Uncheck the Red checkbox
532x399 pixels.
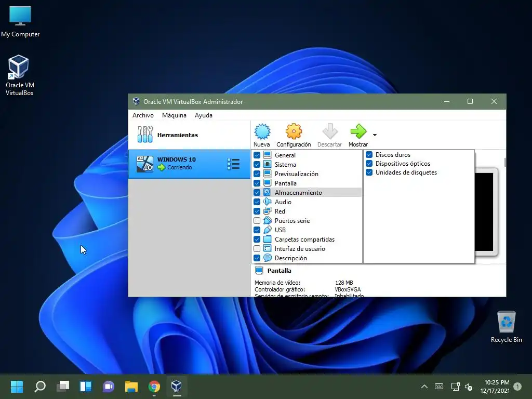(x=257, y=211)
